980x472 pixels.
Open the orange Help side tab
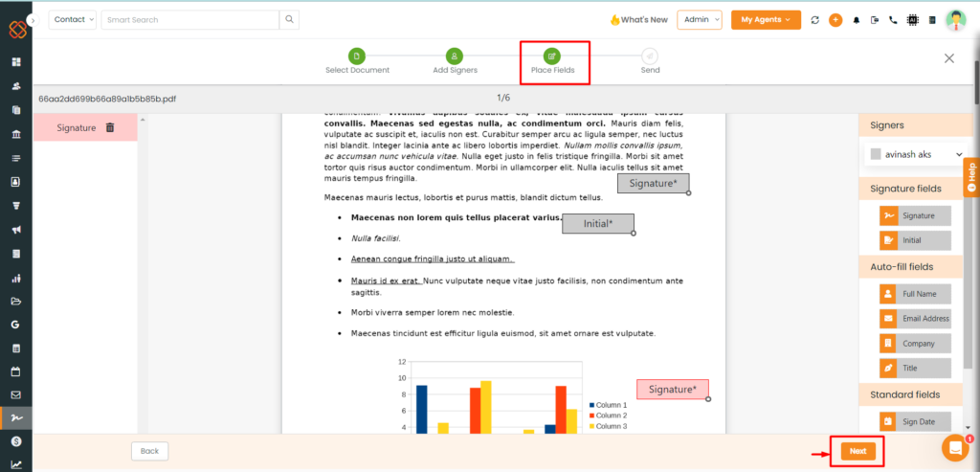(x=971, y=177)
